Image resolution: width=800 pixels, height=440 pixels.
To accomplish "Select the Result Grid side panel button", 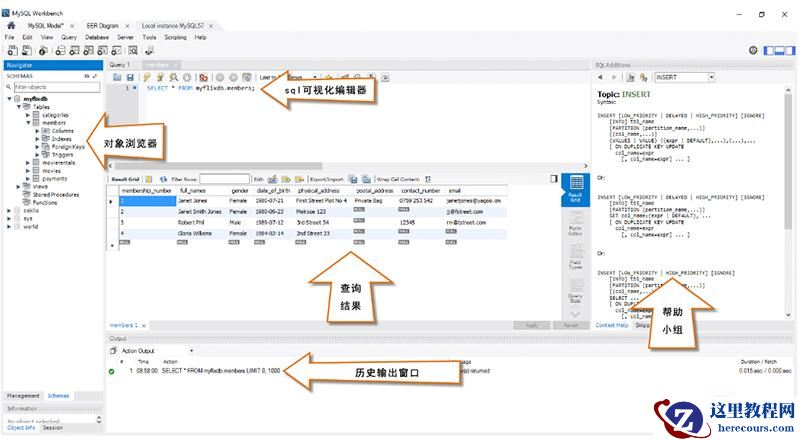I will [576, 189].
